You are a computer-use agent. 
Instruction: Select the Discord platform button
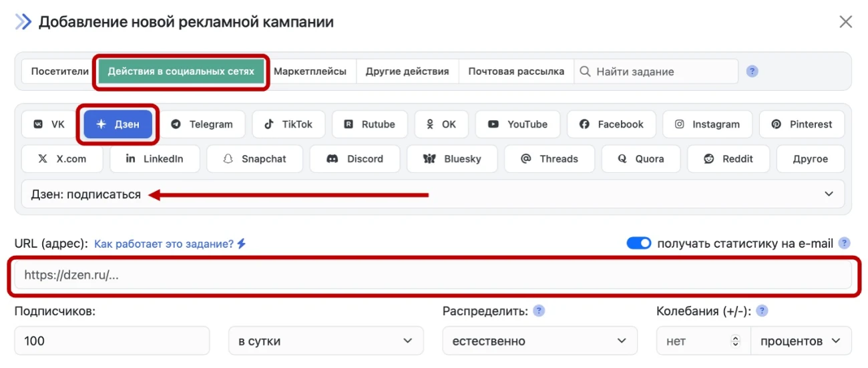point(355,159)
